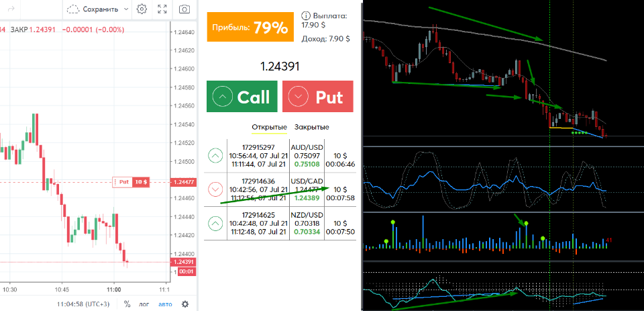Click the countdown 00:06:46
This screenshot has height=311, width=644.
pyautogui.click(x=340, y=164)
